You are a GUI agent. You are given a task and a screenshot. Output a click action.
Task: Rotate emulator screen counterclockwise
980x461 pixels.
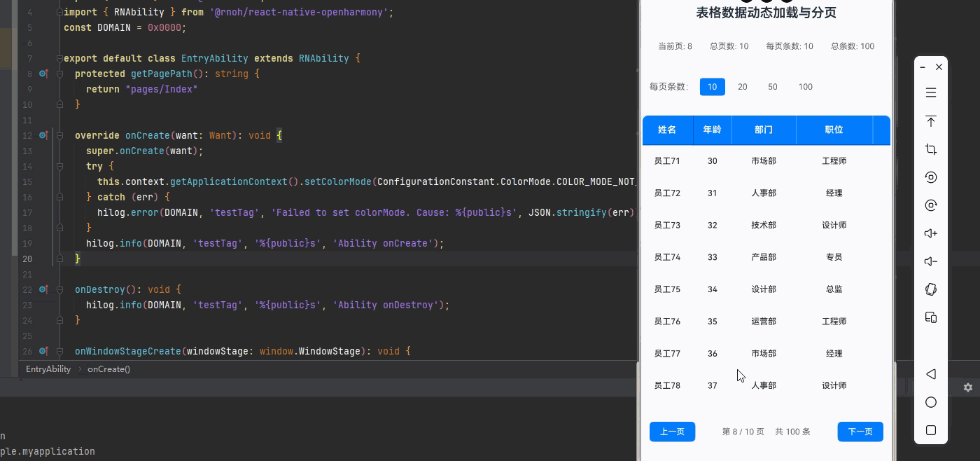[x=931, y=177]
